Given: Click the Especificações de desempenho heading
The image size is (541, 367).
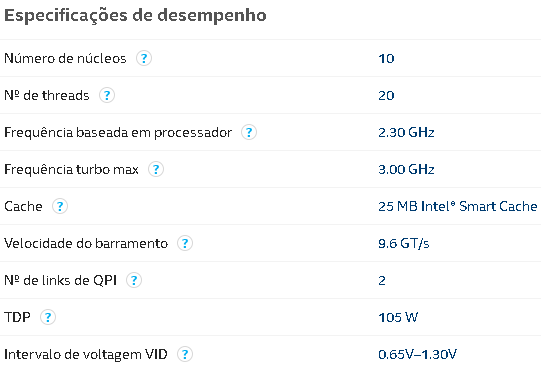Looking at the screenshot, I should (x=135, y=16).
